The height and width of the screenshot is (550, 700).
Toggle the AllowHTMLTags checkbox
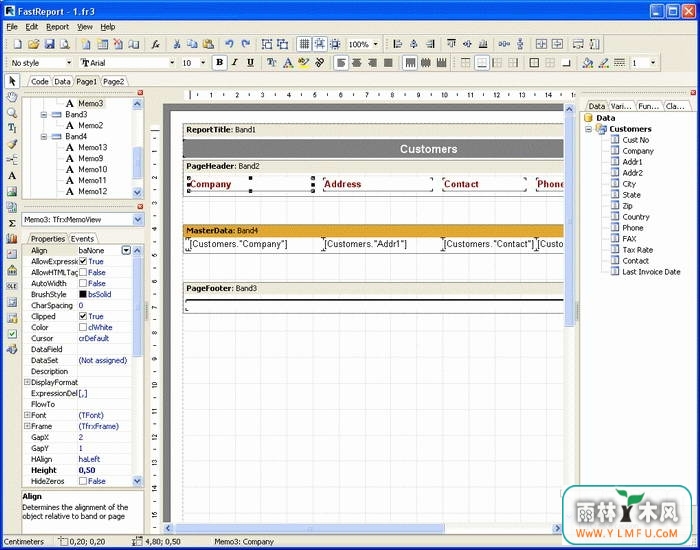tap(83, 272)
